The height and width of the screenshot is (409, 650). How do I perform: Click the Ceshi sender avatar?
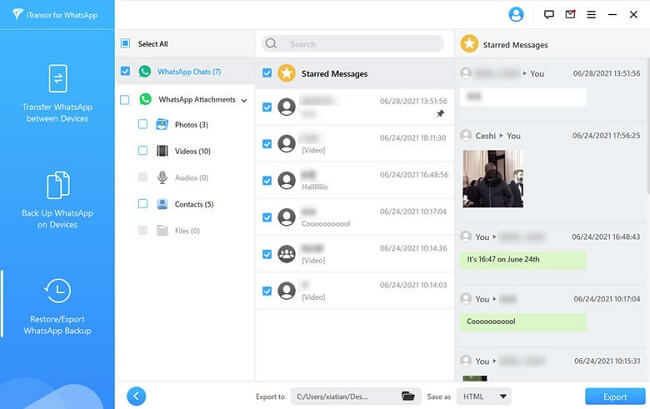(x=466, y=135)
